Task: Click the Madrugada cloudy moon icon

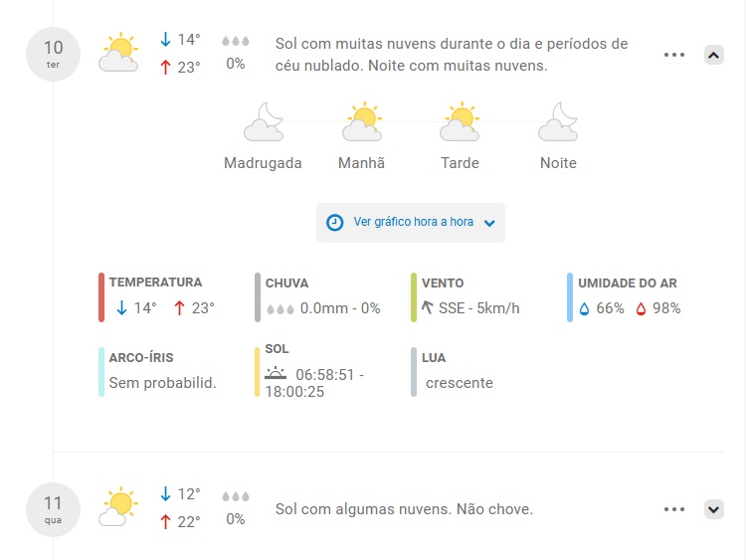Action: (264, 121)
